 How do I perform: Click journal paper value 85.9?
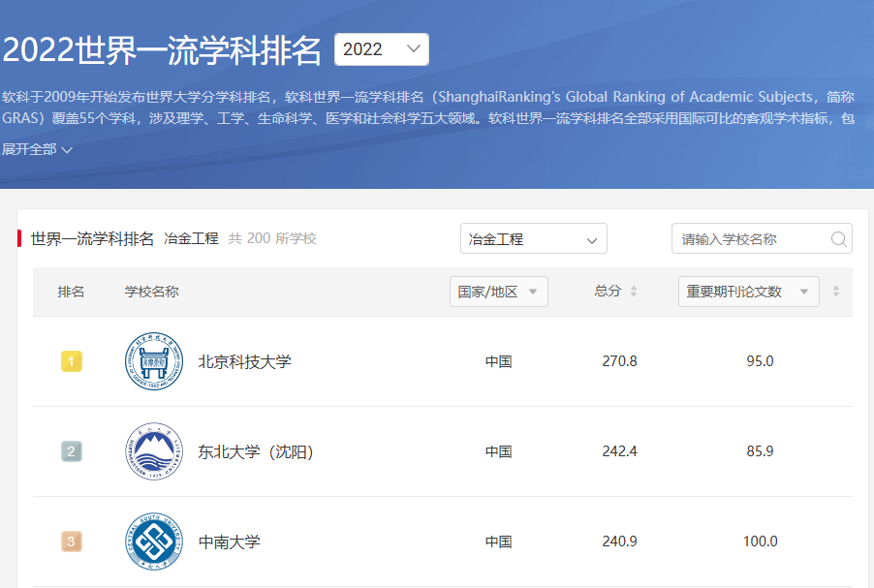760,451
